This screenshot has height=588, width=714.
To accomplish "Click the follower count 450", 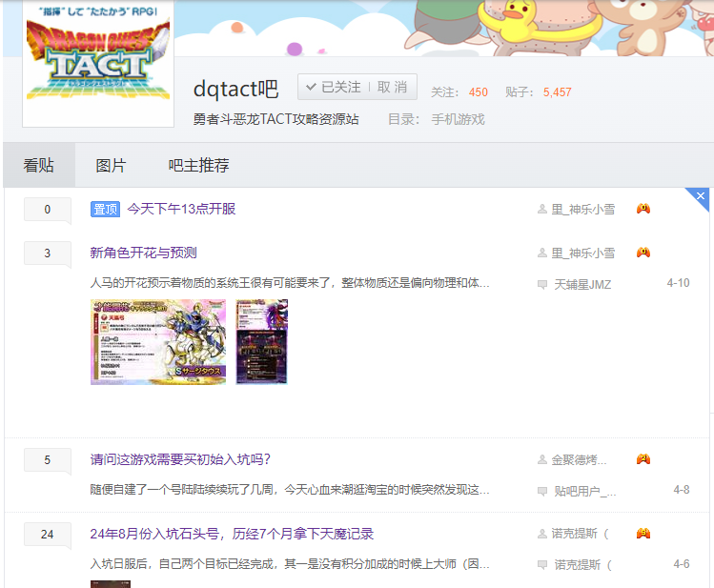I will pos(479,92).
